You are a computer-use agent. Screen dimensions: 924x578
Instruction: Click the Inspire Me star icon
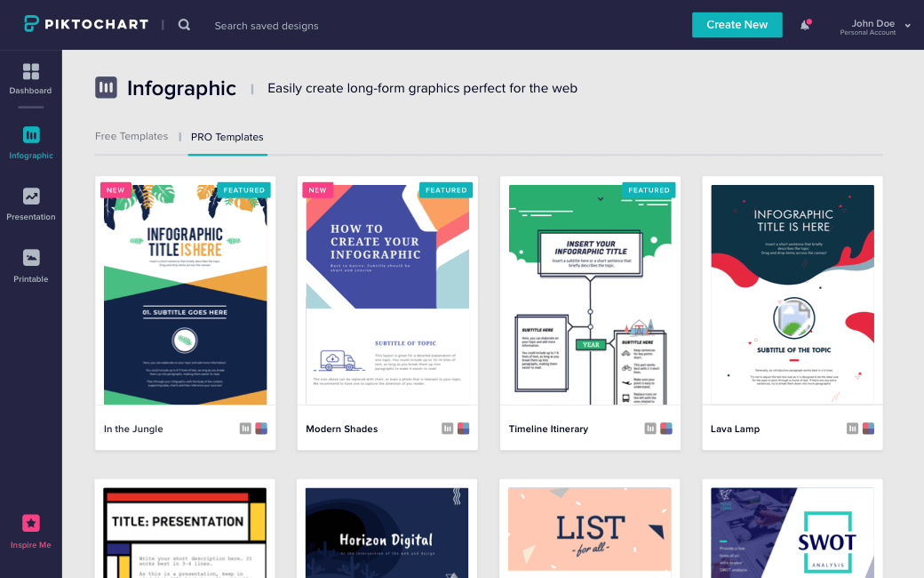[31, 523]
